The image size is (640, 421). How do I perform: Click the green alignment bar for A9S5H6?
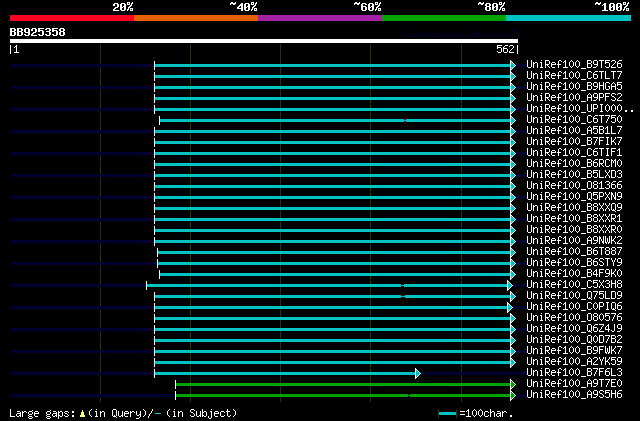343,396
